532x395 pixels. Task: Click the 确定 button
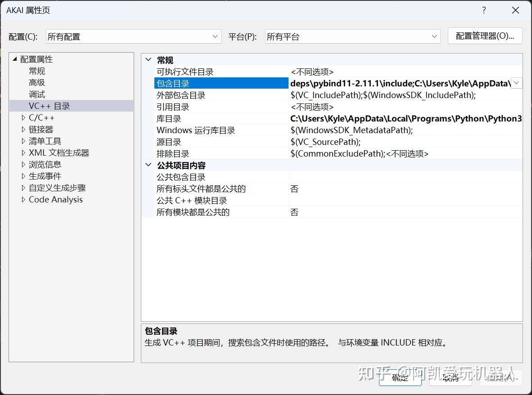(x=400, y=378)
